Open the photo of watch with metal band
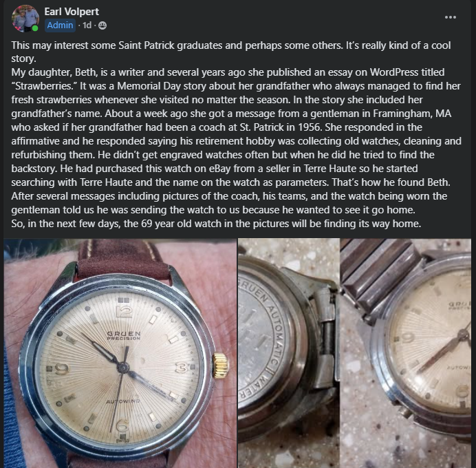476x468 pixels. (406, 353)
